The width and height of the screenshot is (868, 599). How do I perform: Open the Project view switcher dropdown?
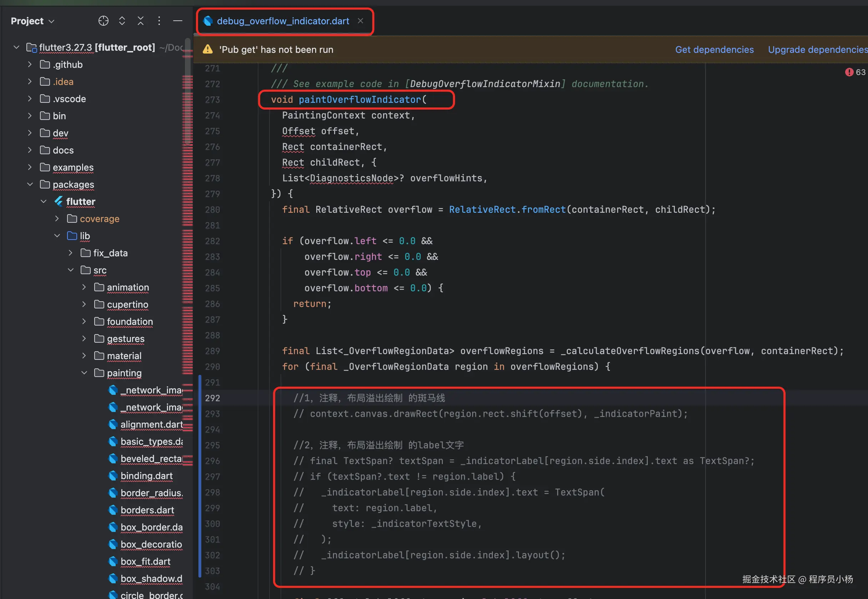[51, 21]
